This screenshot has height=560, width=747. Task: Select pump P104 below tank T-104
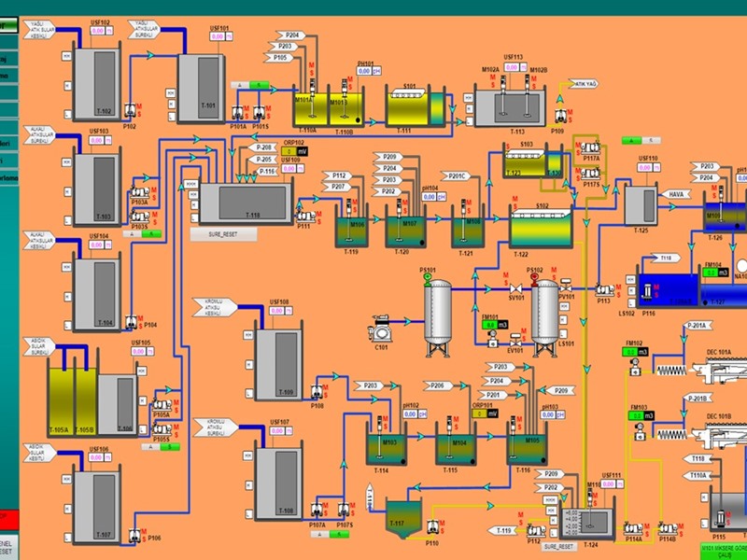(x=131, y=322)
